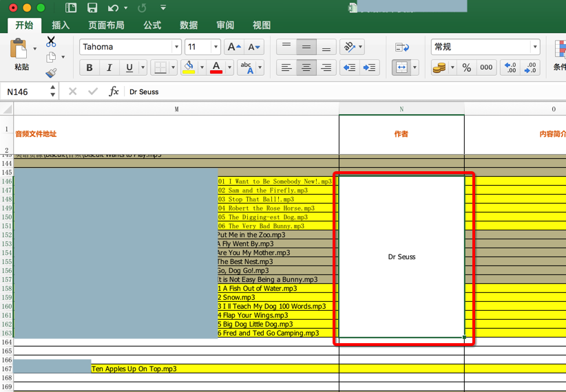Click the text orientation icon
566x392 pixels.
coord(349,47)
